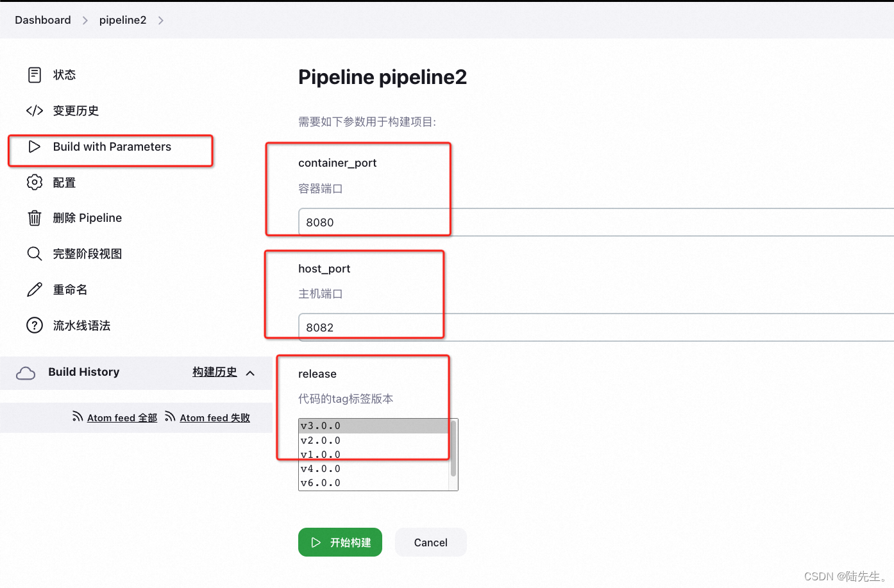Viewport: 894px width, 588px height.
Task: Click the container_port input field
Action: tap(596, 223)
